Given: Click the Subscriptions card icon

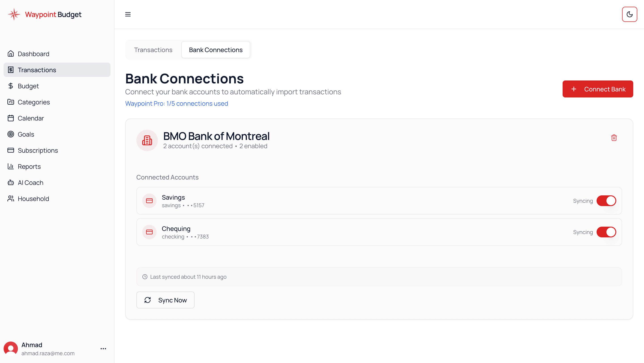Looking at the screenshot, I should pyautogui.click(x=11, y=150).
